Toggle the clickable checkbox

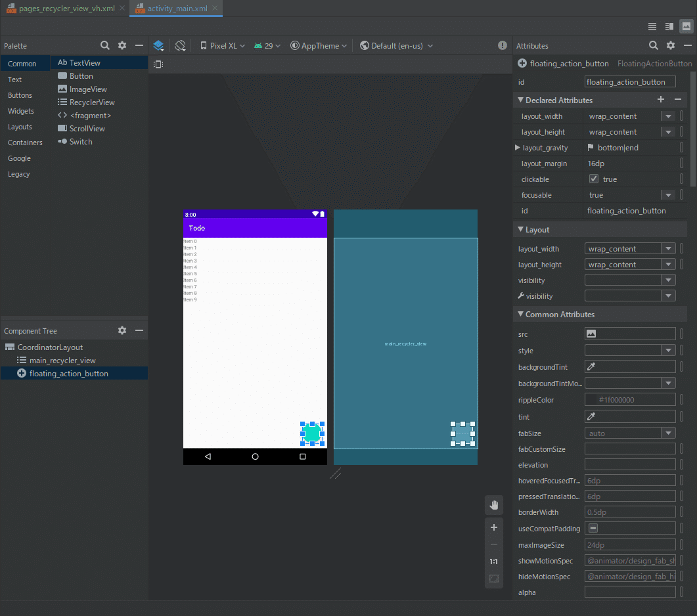pyautogui.click(x=594, y=179)
